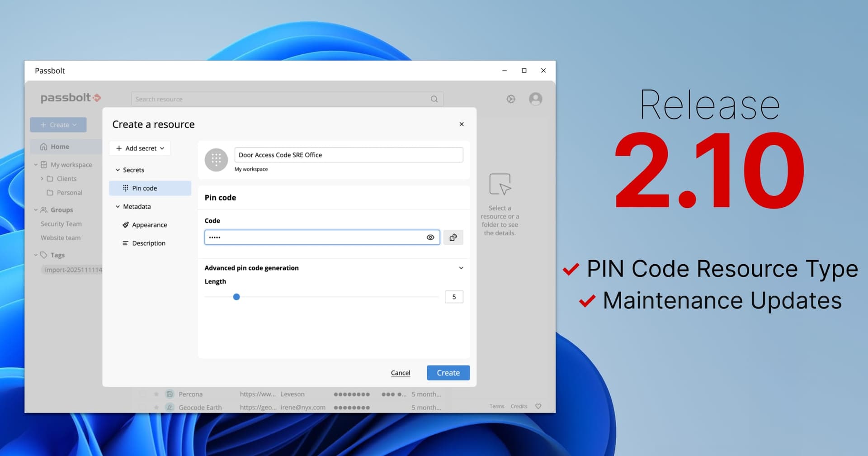Click the Geocode Earth resource icon
868x456 pixels.
(x=170, y=407)
